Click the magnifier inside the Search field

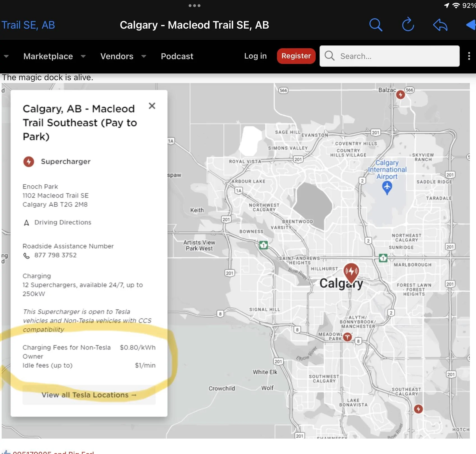pyautogui.click(x=329, y=56)
